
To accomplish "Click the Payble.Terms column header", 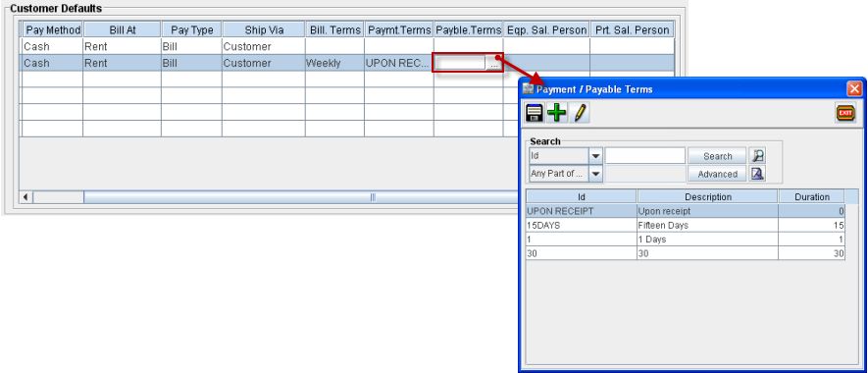I will coord(468,29).
